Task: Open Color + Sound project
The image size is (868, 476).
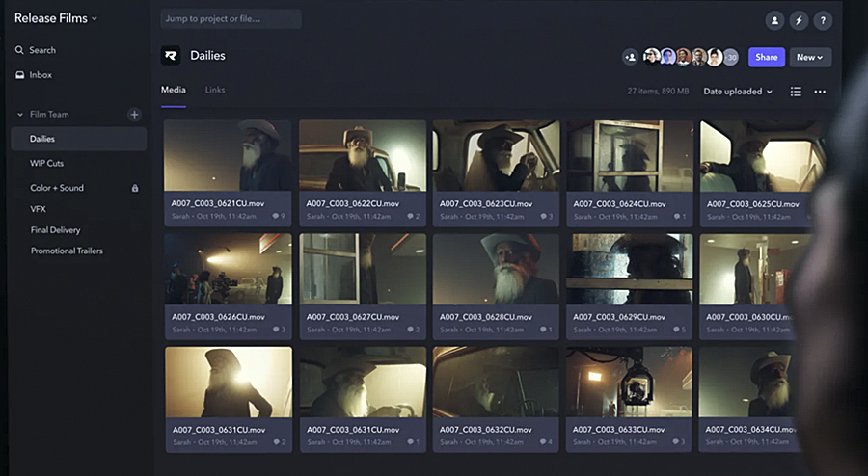Action: (x=57, y=188)
